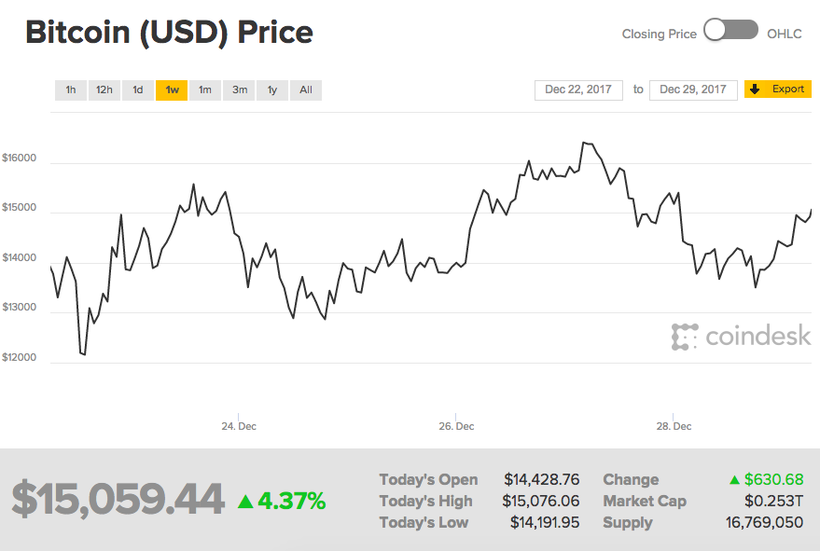
Task: Click the Dec 29, 2017 end date field
Action: click(693, 90)
